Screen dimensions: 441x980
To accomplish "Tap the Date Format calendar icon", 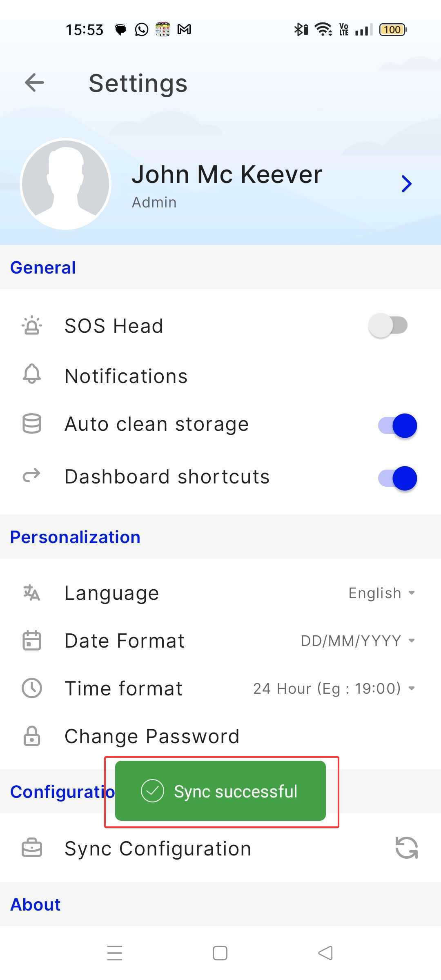I will pyautogui.click(x=32, y=640).
